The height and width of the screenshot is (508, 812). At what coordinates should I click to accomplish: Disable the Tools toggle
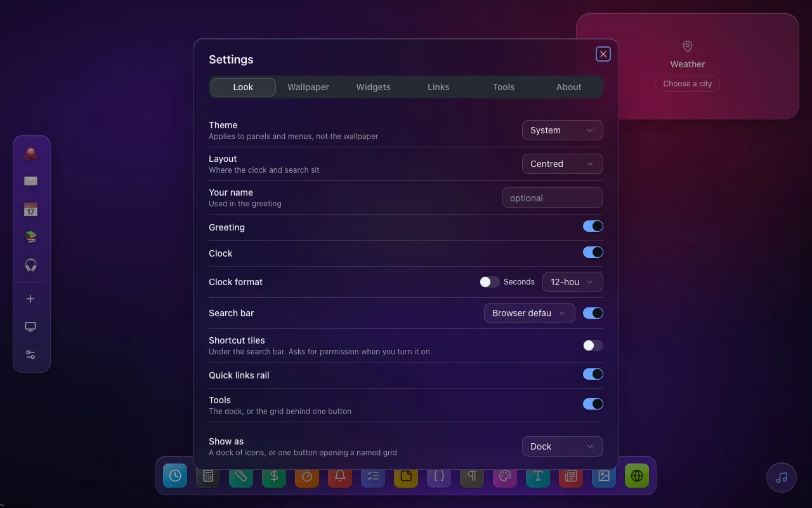click(593, 404)
